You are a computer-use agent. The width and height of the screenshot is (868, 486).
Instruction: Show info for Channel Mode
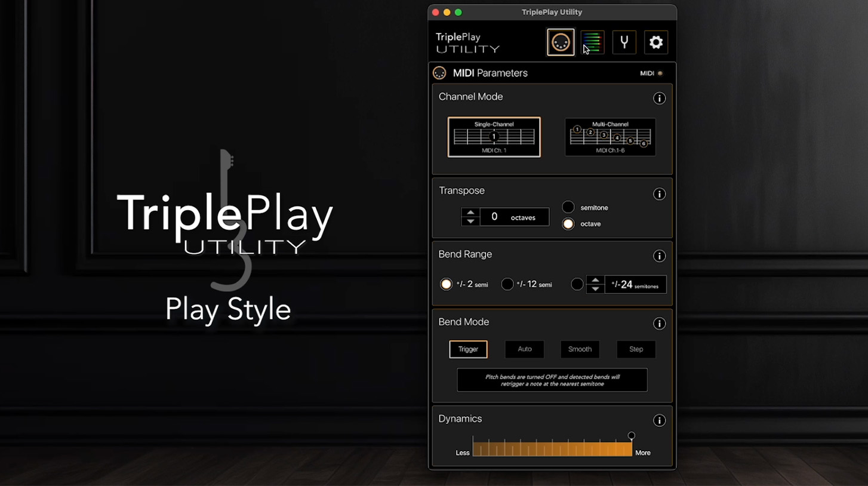click(659, 99)
